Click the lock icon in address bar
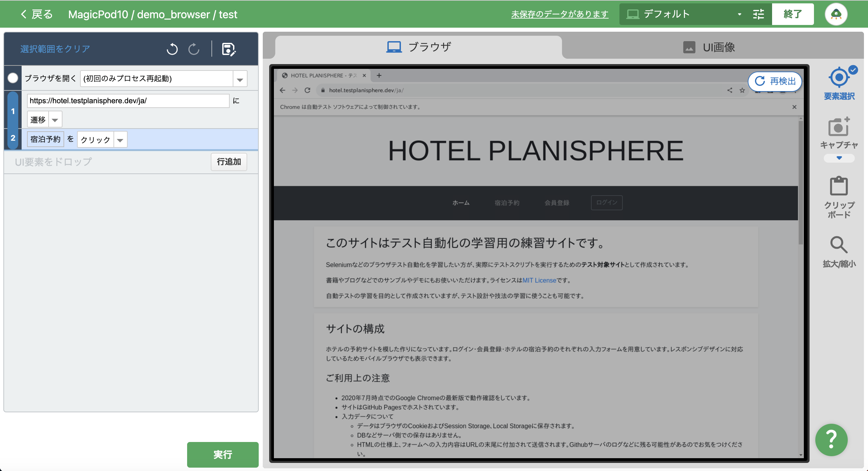Screen dimensions: 868x471 323,90
